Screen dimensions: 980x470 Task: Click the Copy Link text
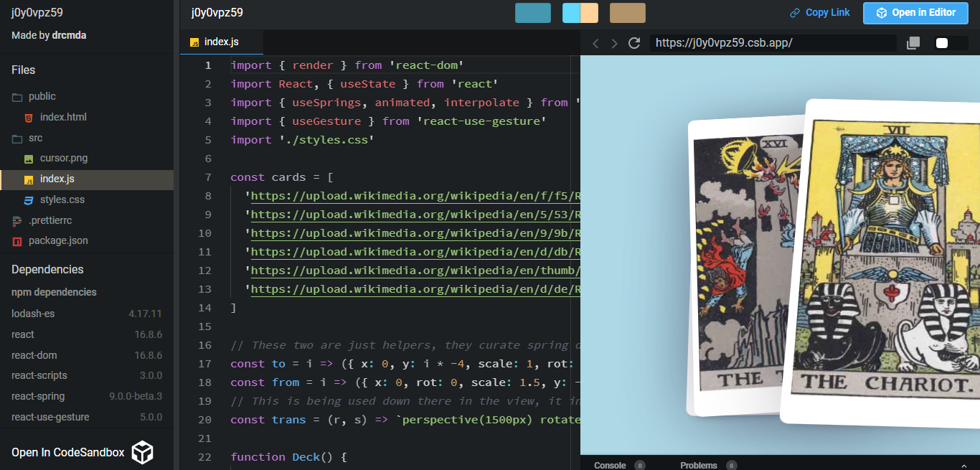point(827,12)
